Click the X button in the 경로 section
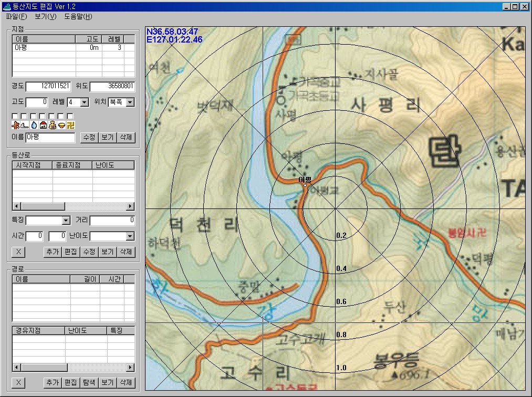 [19, 382]
